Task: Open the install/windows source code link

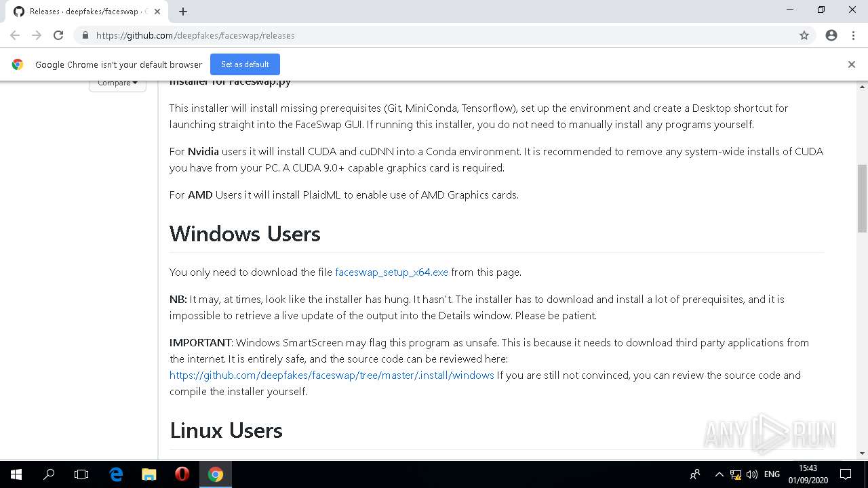Action: tap(332, 375)
